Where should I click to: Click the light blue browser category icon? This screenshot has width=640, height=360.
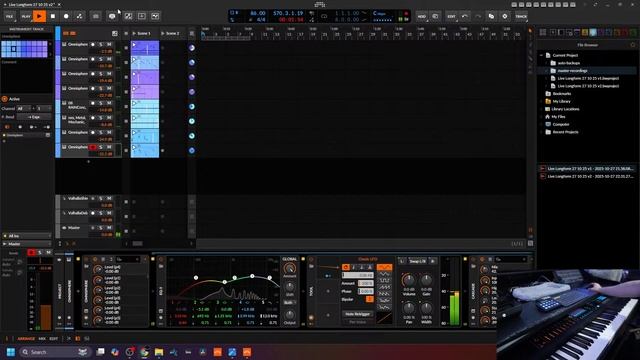[593, 32]
